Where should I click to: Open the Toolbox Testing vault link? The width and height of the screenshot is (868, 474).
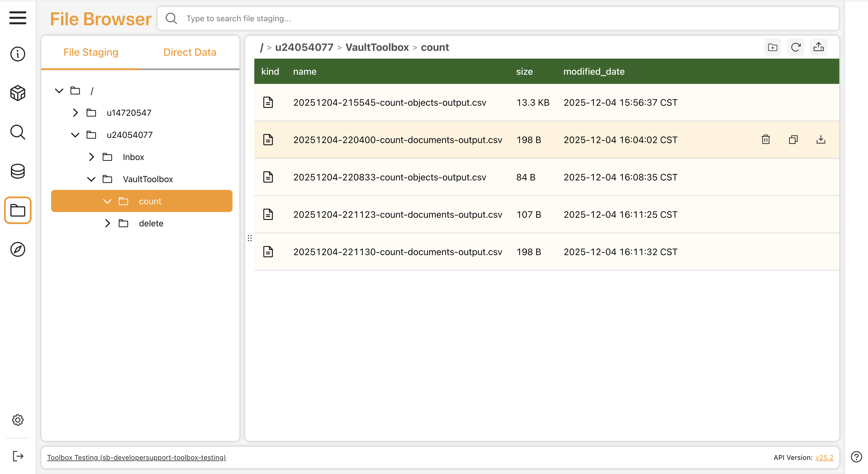pyautogui.click(x=136, y=457)
